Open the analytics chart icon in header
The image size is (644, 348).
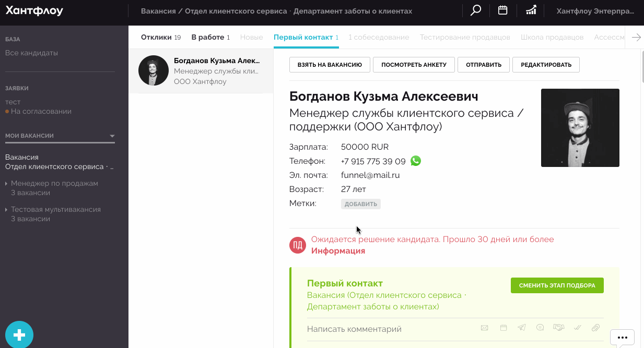tap(531, 10)
